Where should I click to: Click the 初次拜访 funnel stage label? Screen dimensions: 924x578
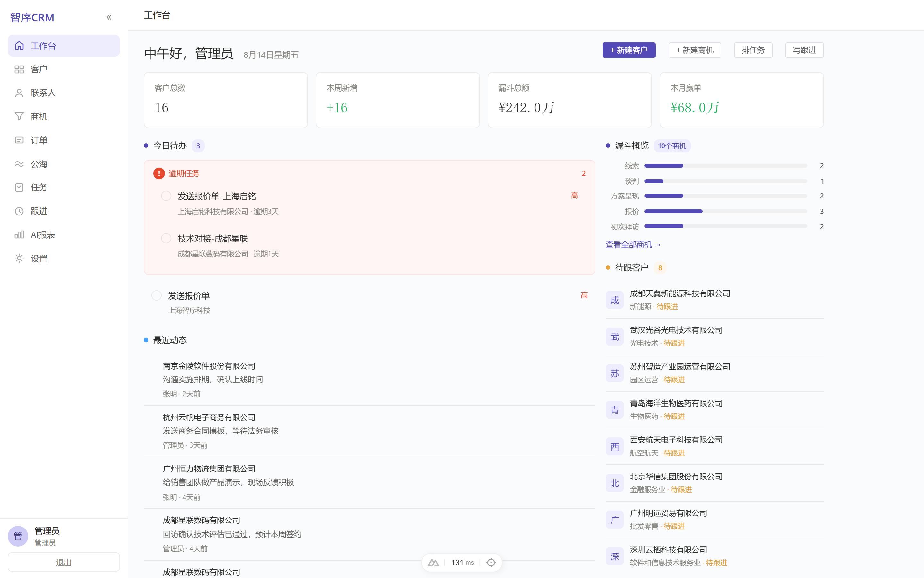coord(625,227)
